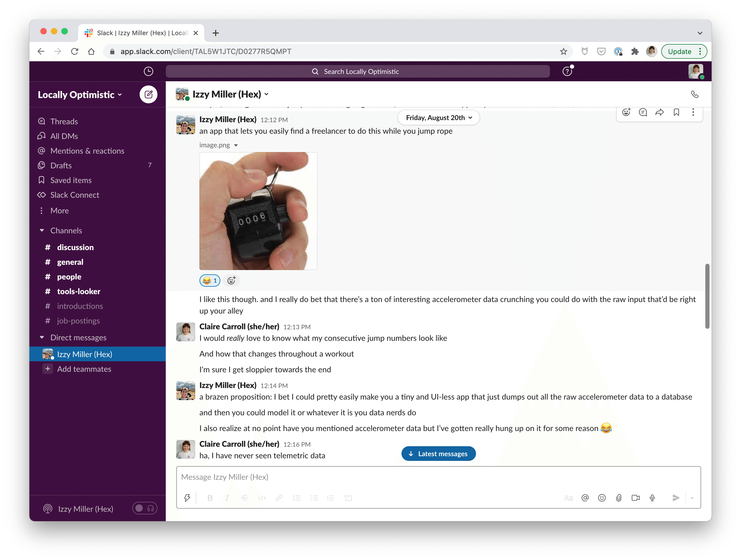741x560 pixels.
Task: Toggle the laughing emoji reaction
Action: click(x=210, y=281)
